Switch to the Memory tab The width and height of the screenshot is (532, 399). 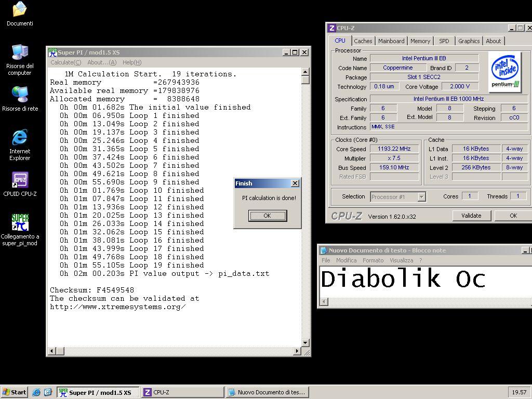[x=420, y=41]
